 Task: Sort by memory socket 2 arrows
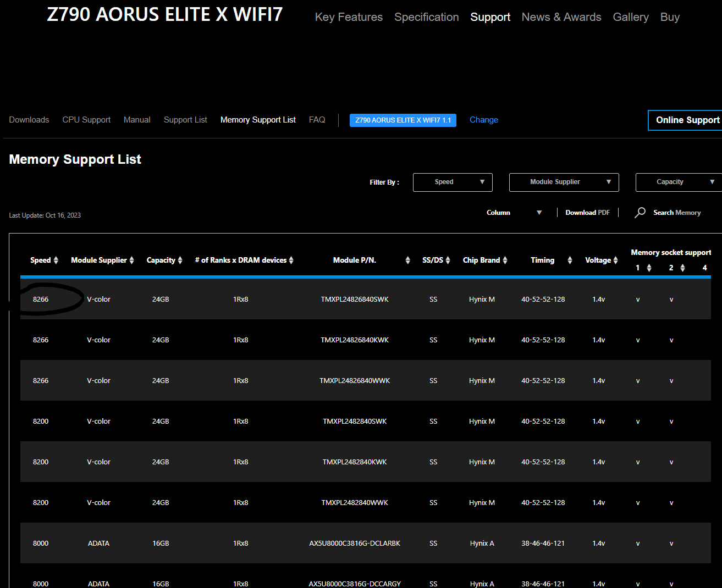(683, 268)
